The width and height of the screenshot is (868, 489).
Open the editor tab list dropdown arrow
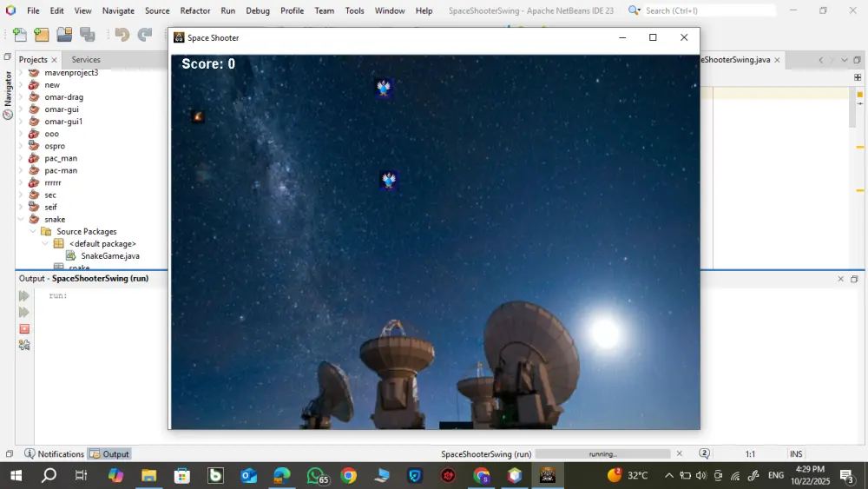tap(845, 60)
